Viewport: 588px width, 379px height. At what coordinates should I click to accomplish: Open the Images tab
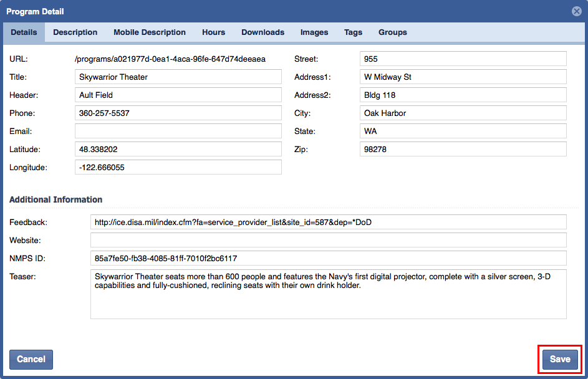click(x=314, y=32)
